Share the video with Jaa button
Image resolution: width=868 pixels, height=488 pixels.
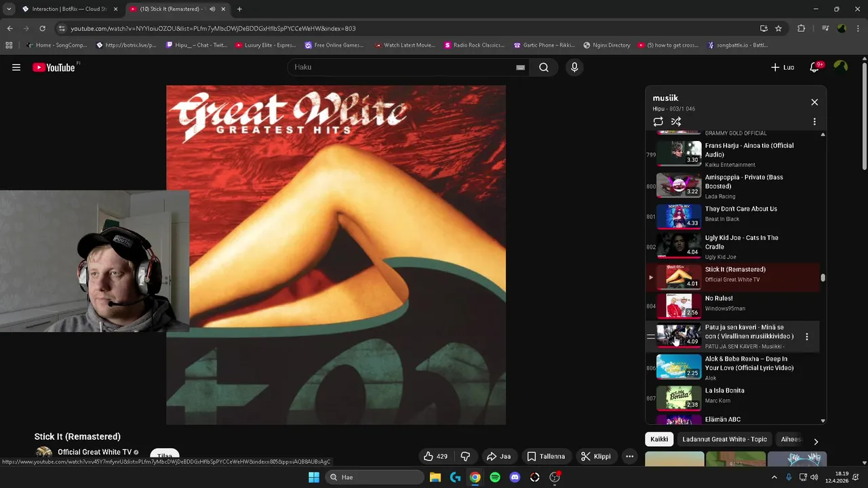tap(498, 456)
